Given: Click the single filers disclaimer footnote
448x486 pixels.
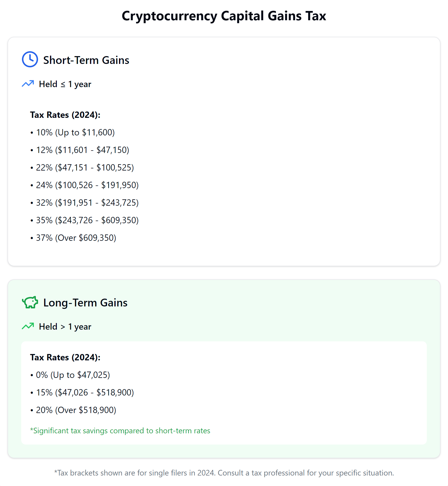Looking at the screenshot, I should [224, 473].
